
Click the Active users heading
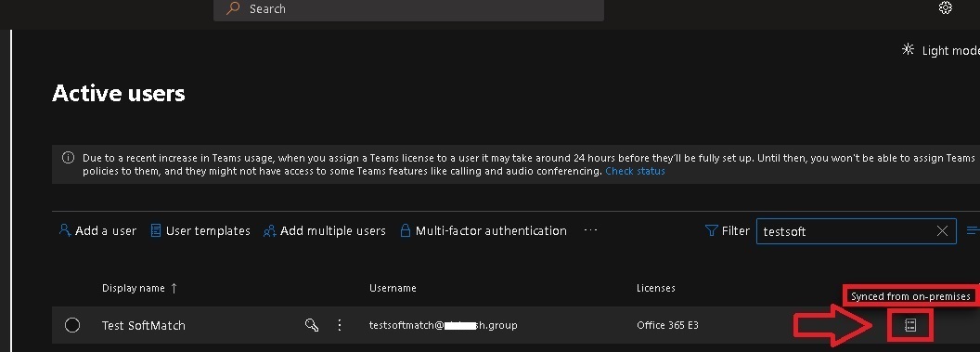point(119,93)
